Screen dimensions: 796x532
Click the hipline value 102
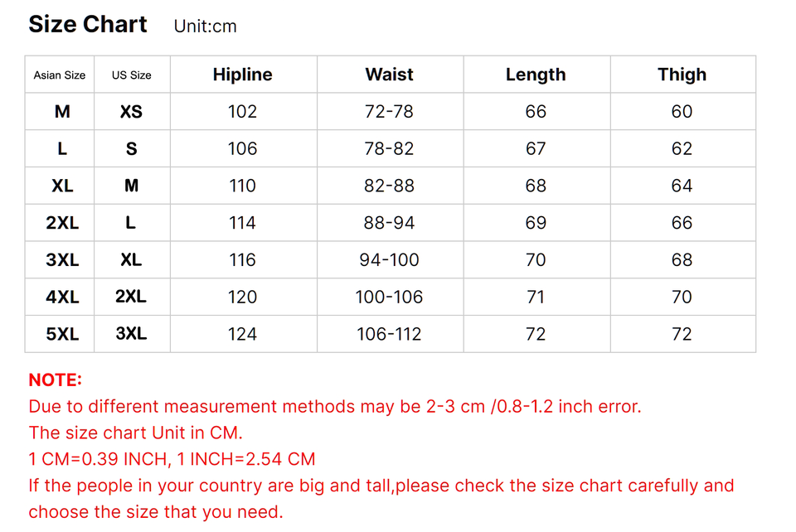(x=242, y=112)
